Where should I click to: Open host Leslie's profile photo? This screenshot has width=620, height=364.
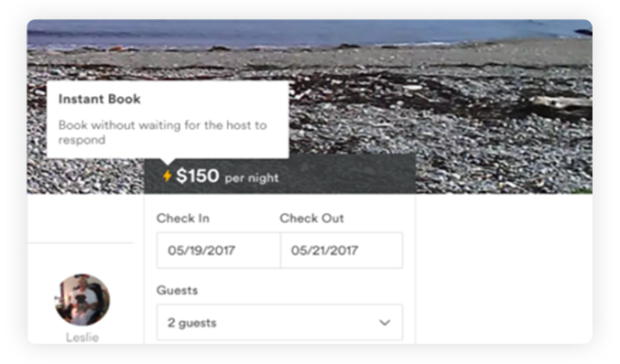coord(82,300)
